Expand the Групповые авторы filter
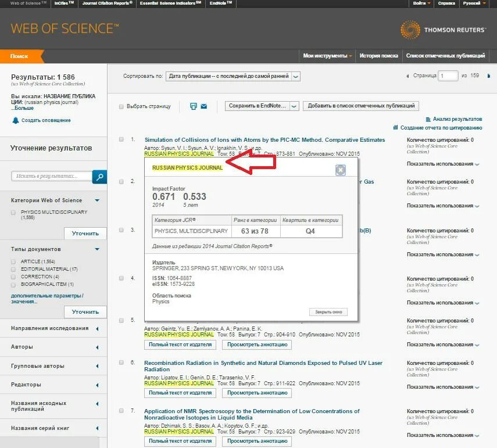 pos(97,366)
